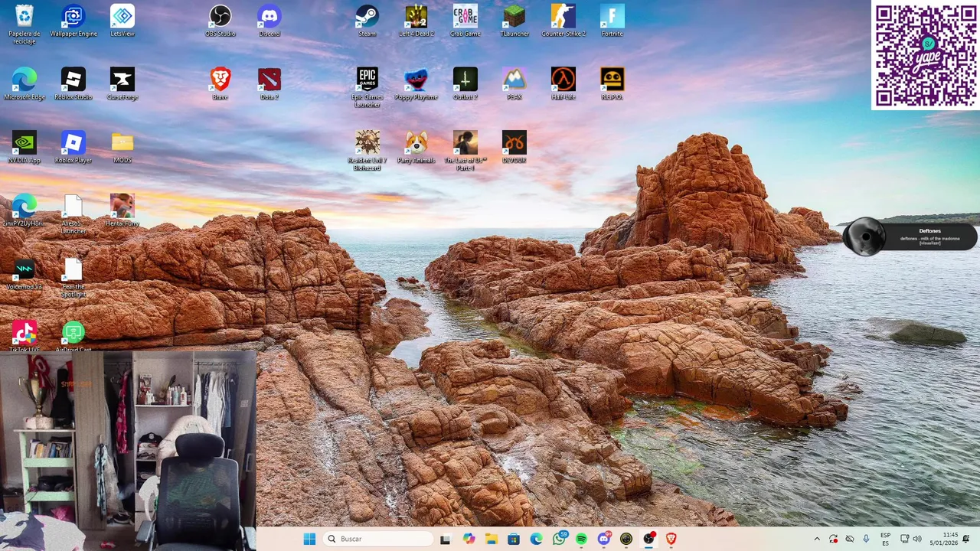Viewport: 980px width, 551px height.
Task: Select the DEVOUR game icon
Action: pos(514,147)
